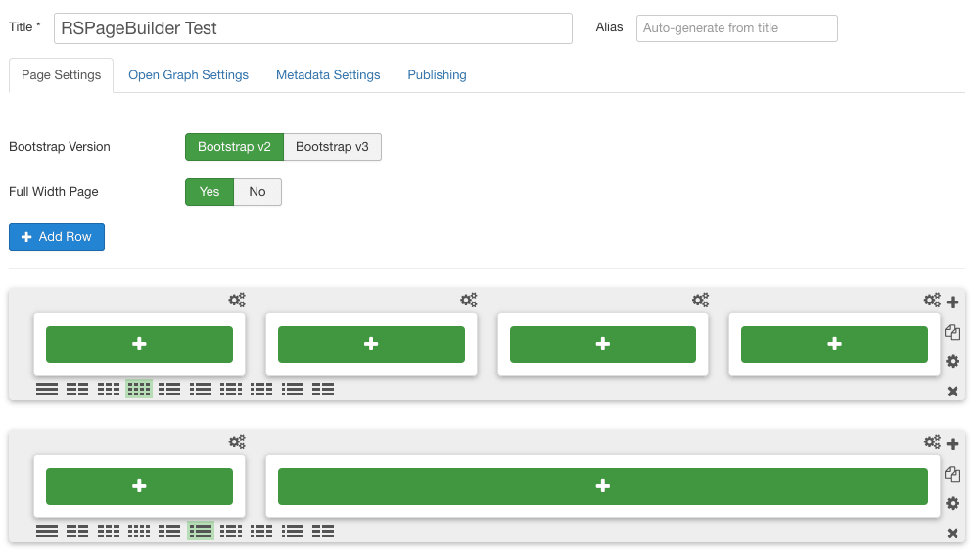Select Bootstrap v2 option
The width and height of the screenshot is (980, 558).
click(x=234, y=147)
